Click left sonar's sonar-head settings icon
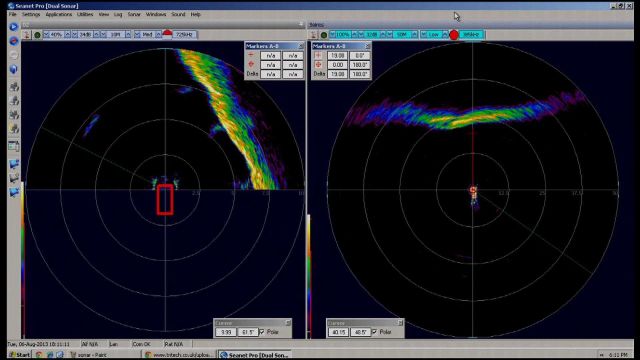This screenshot has height=360, width=640. coord(27,35)
